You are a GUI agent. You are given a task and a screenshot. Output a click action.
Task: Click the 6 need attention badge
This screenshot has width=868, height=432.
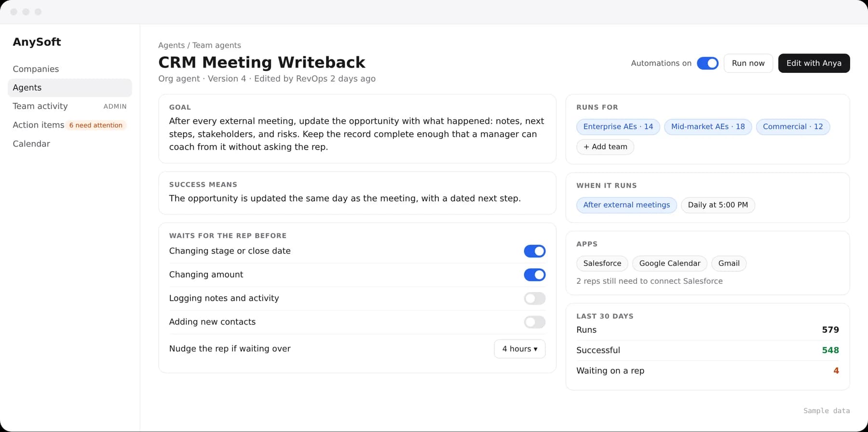pos(96,125)
